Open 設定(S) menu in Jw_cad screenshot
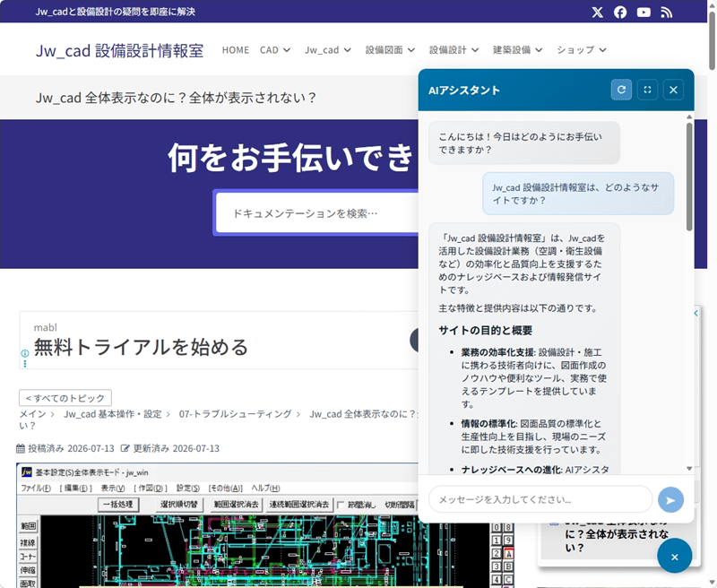This screenshot has height=588, width=717. click(x=188, y=488)
